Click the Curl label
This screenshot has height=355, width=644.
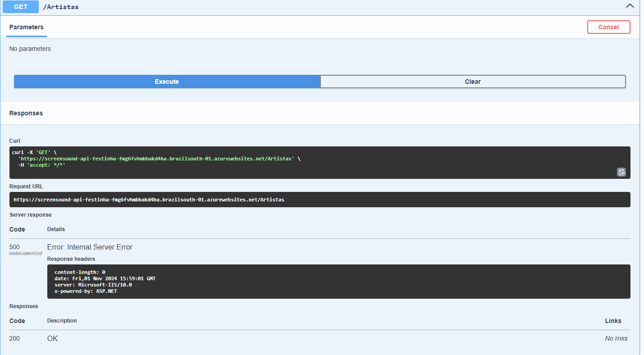[x=15, y=141]
